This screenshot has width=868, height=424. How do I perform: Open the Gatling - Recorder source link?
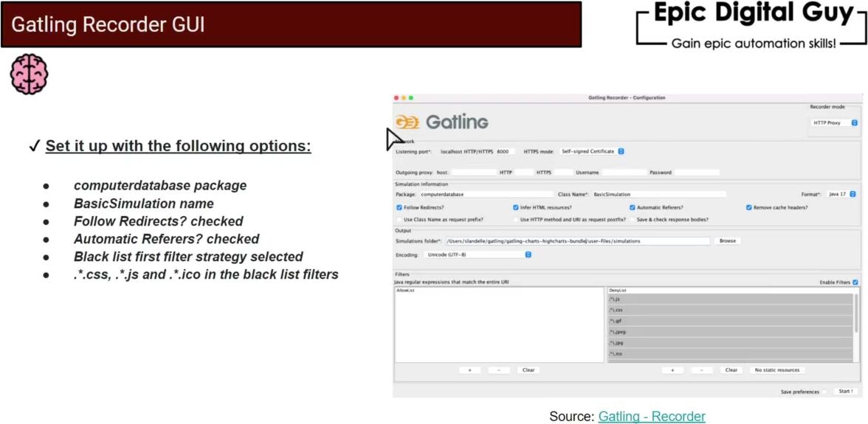(x=652, y=417)
